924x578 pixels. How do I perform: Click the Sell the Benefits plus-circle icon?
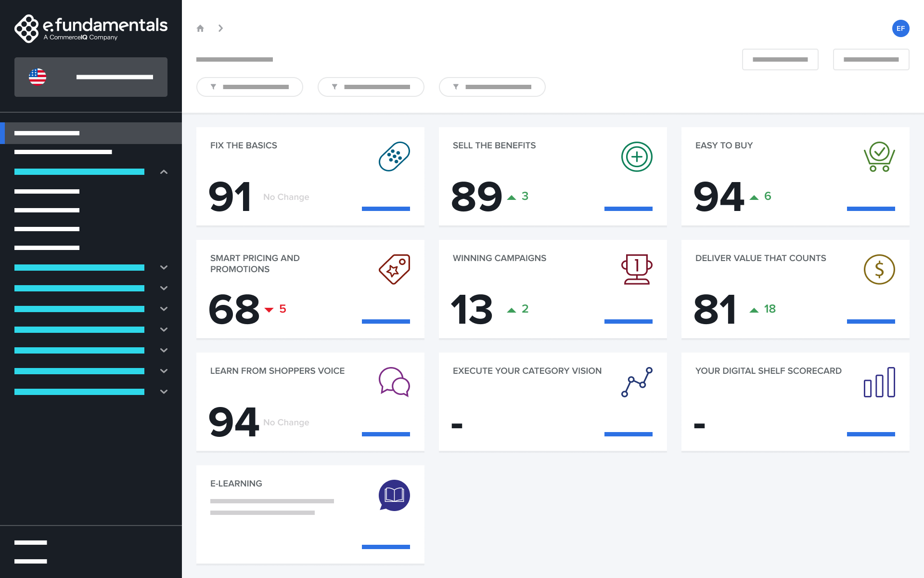(637, 156)
